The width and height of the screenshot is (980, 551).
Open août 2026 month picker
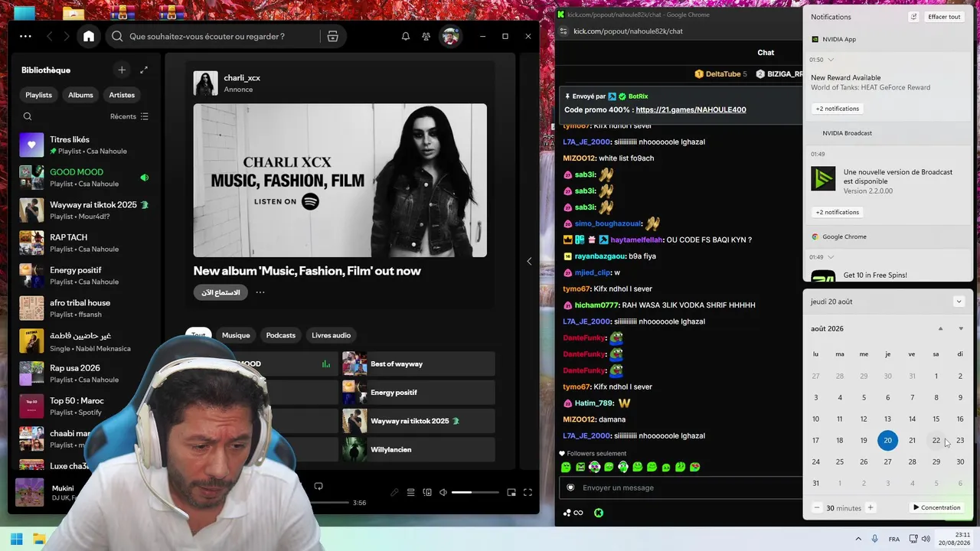[827, 328]
